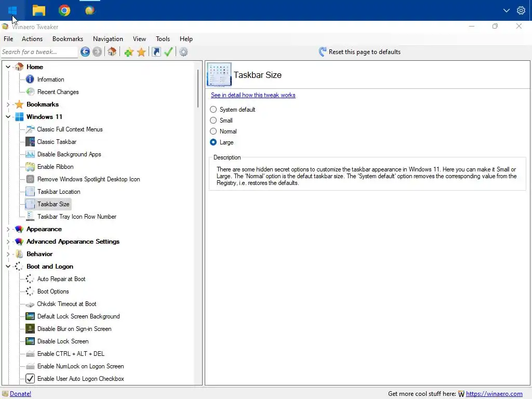Click the tree panel vertical scrollbar
The image size is (532, 399).
click(198, 89)
